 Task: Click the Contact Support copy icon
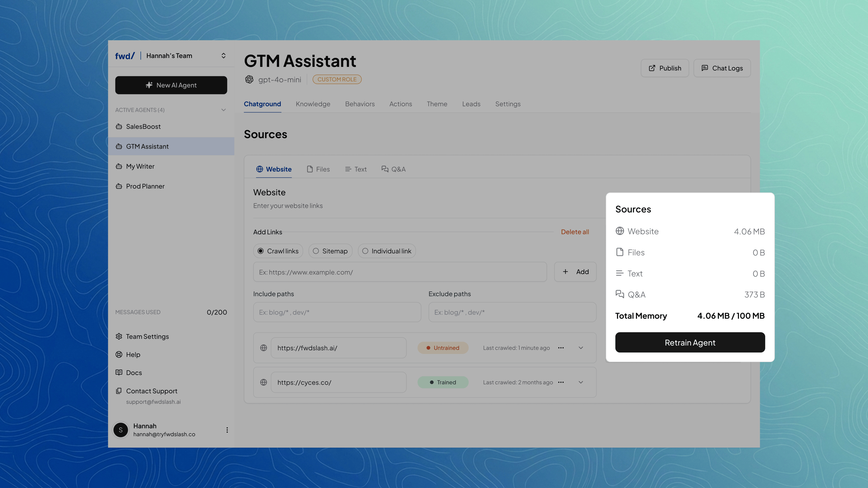click(119, 391)
